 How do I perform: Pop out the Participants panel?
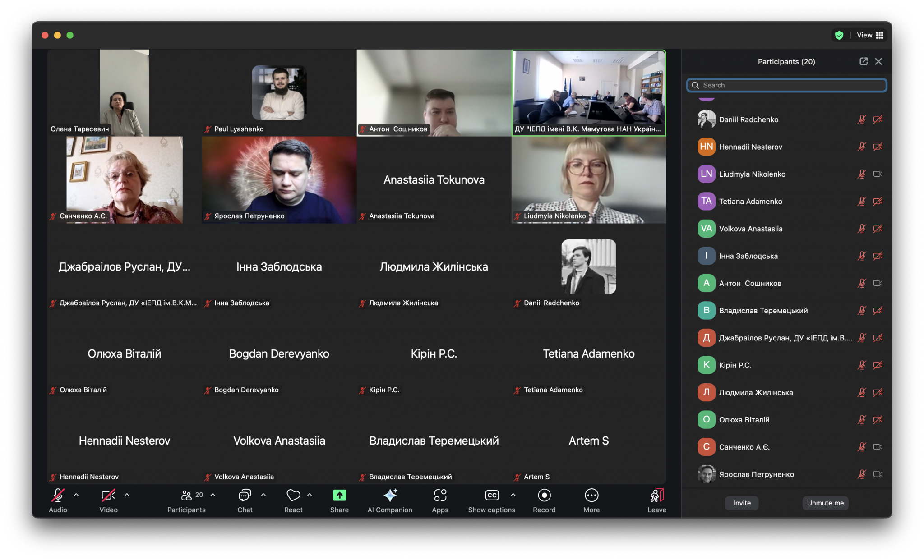point(863,61)
